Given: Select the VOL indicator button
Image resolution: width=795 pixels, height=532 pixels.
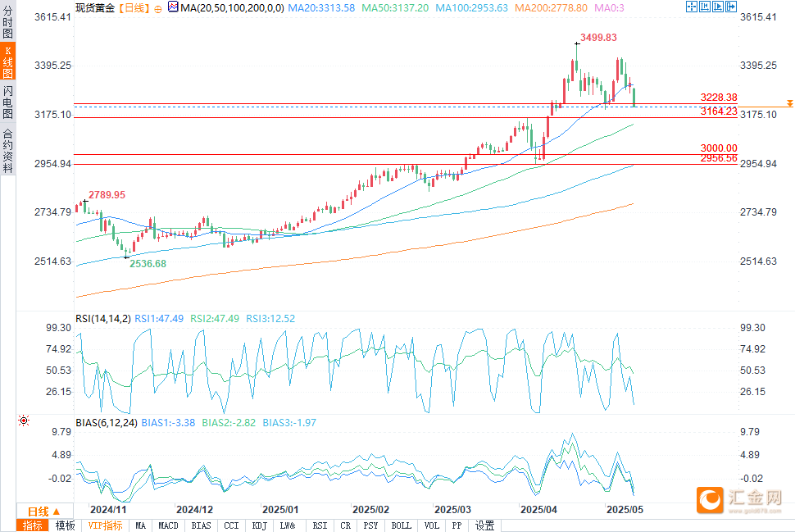Looking at the screenshot, I should [431, 525].
